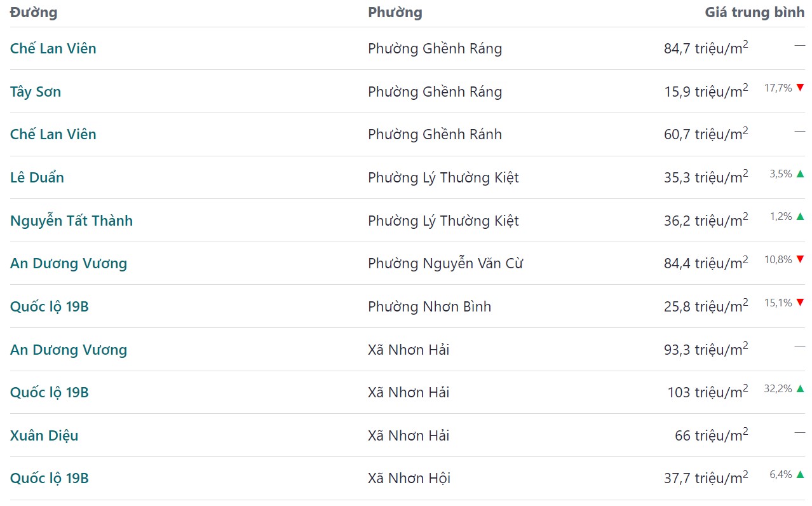Open the Tây Sơn street link

(x=36, y=92)
